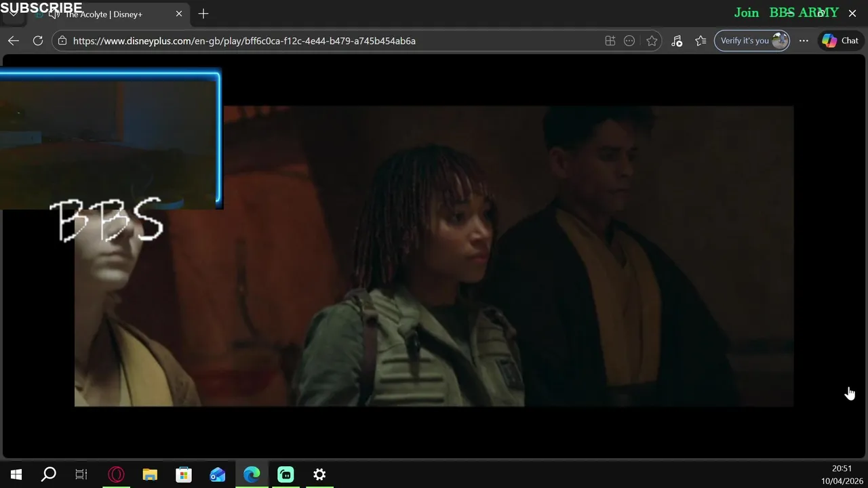Close the Acolyte Disney+ tab
Viewport: 868px width, 488px height.
[x=179, y=14]
